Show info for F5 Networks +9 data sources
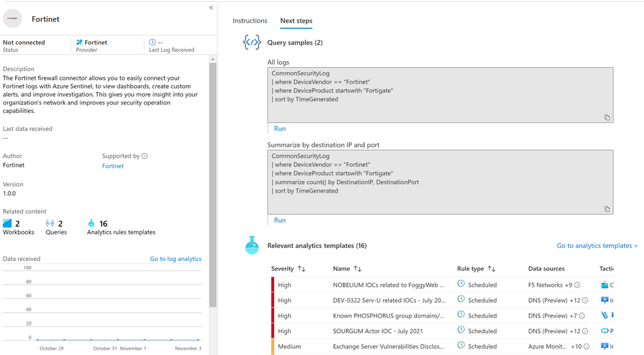 click(x=577, y=285)
